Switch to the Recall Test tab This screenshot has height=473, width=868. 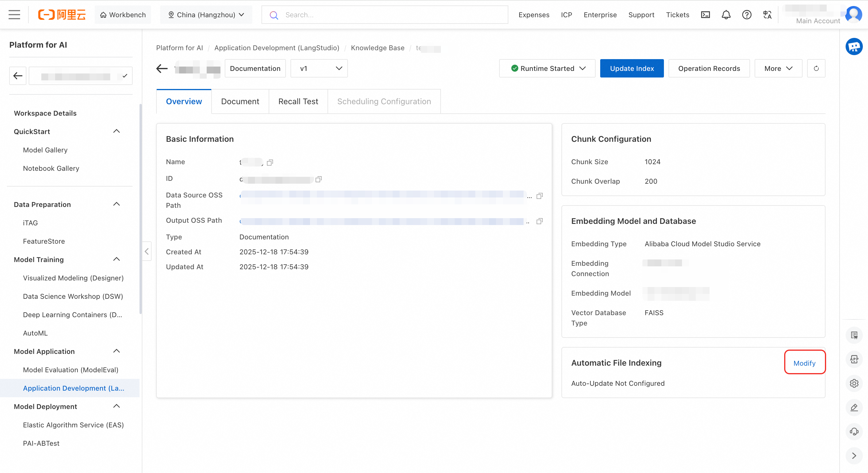coord(298,101)
